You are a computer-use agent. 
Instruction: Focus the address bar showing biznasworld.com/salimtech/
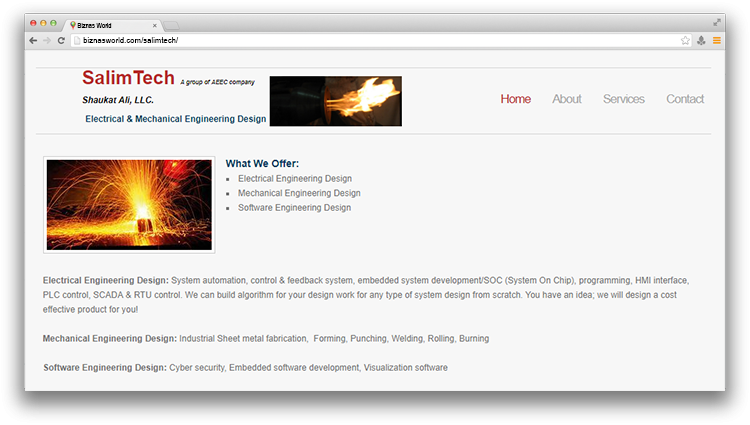coord(378,41)
